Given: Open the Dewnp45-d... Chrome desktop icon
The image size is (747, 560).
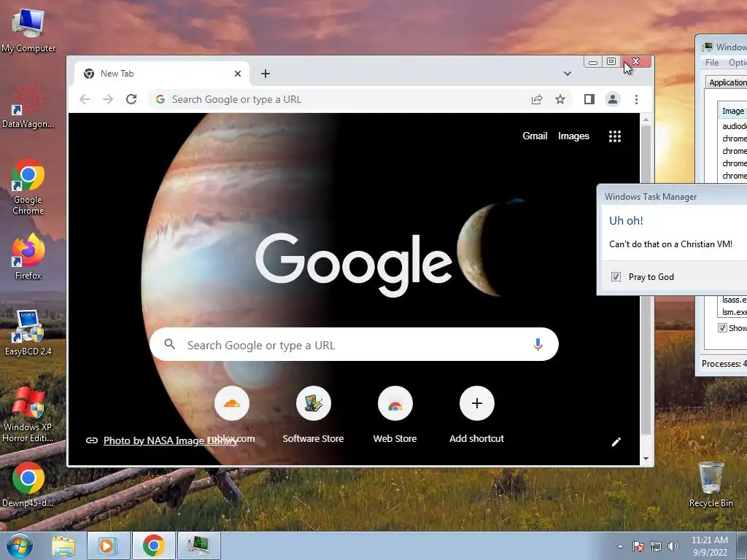Looking at the screenshot, I should 28,484.
